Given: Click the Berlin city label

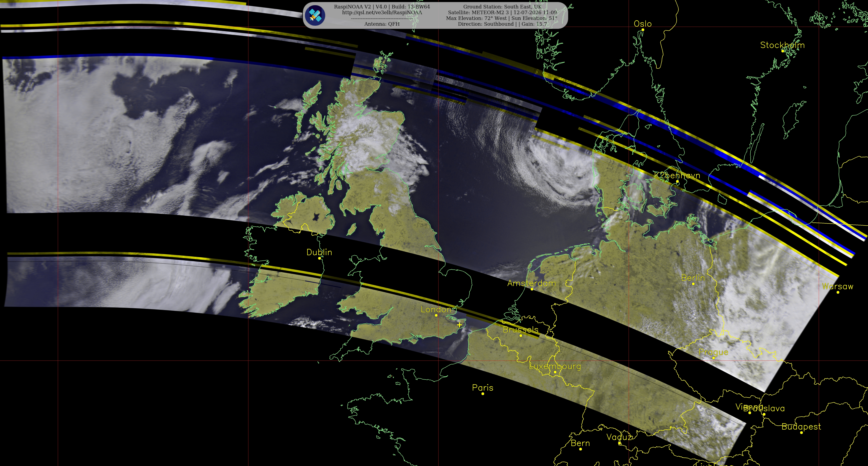Looking at the screenshot, I should [693, 278].
